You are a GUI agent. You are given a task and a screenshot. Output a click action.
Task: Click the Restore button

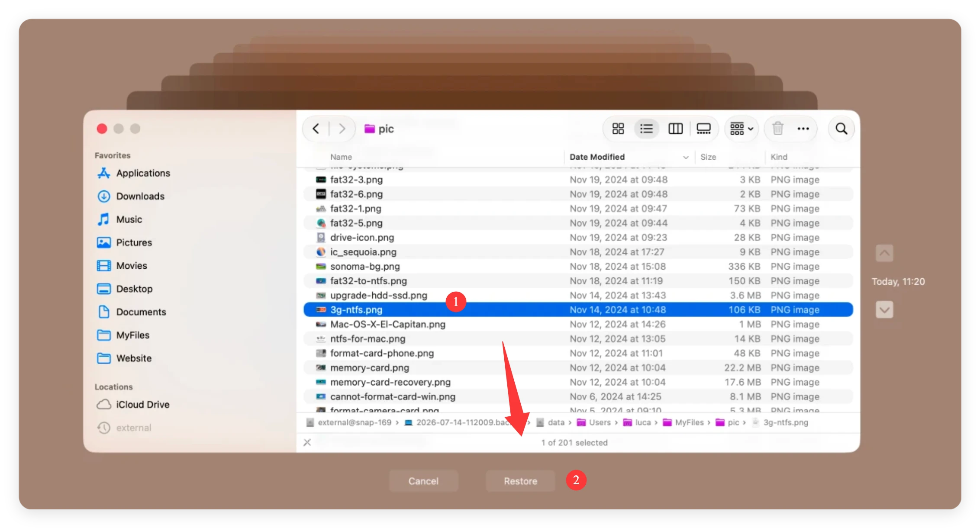520,481
